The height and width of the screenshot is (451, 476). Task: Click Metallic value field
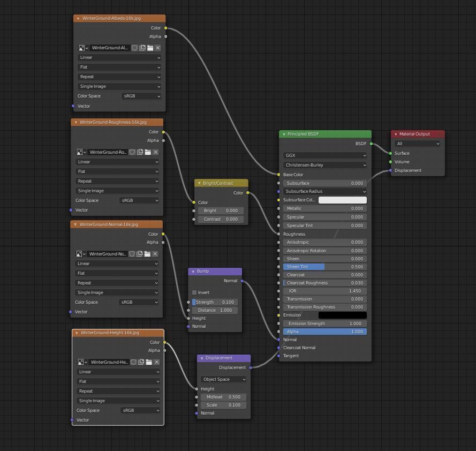tap(325, 209)
